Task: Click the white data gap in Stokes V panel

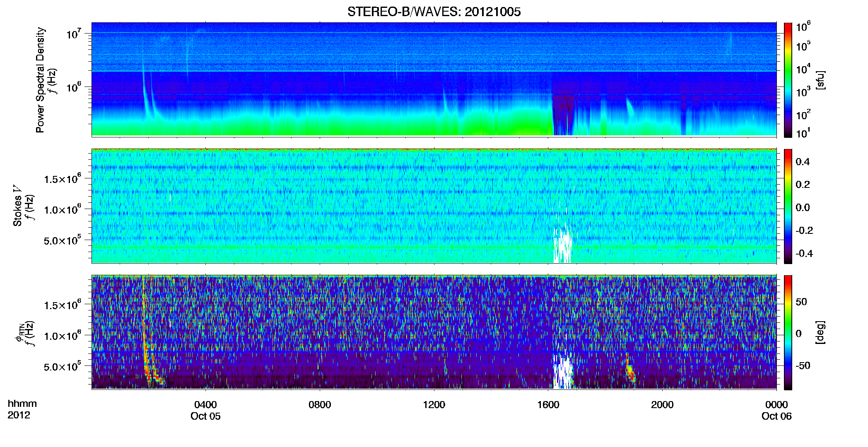Action: pos(563,246)
